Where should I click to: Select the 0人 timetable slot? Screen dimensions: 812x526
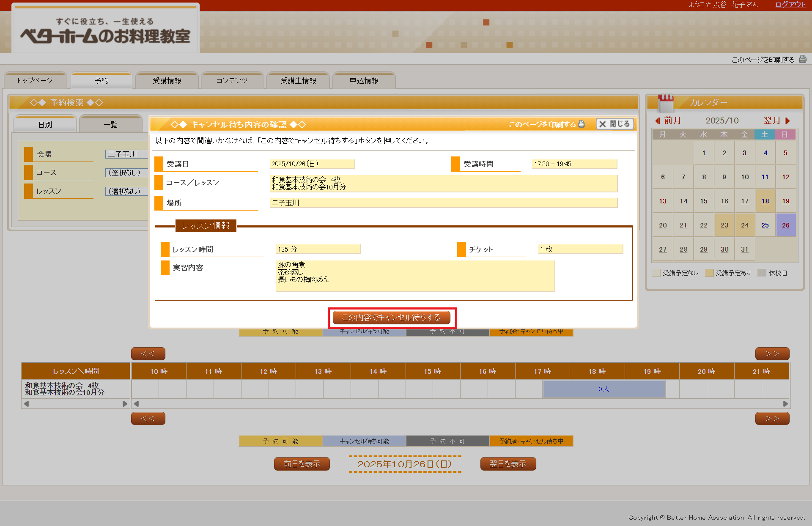604,389
